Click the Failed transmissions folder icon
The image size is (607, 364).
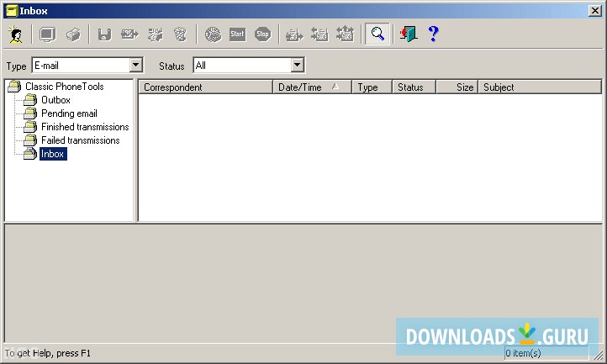coord(30,140)
